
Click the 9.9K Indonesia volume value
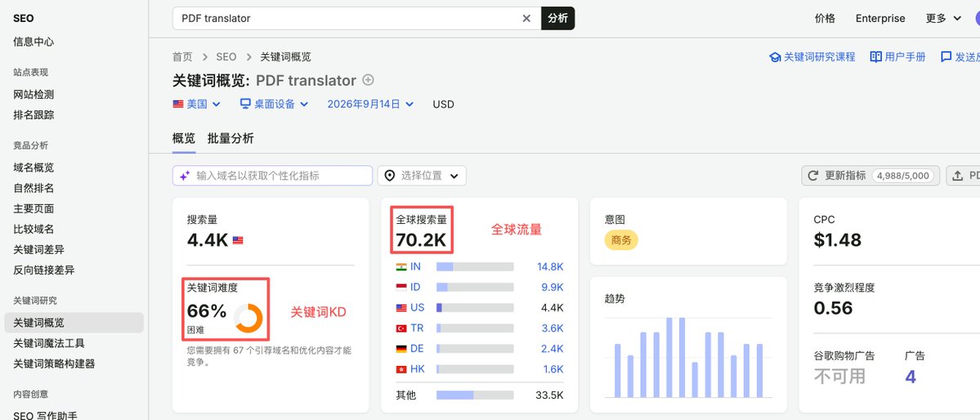click(x=553, y=288)
